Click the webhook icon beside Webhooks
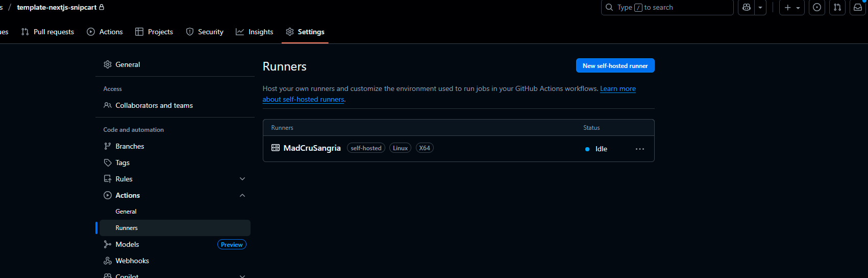Viewport: 868px width, 278px height. point(108,261)
